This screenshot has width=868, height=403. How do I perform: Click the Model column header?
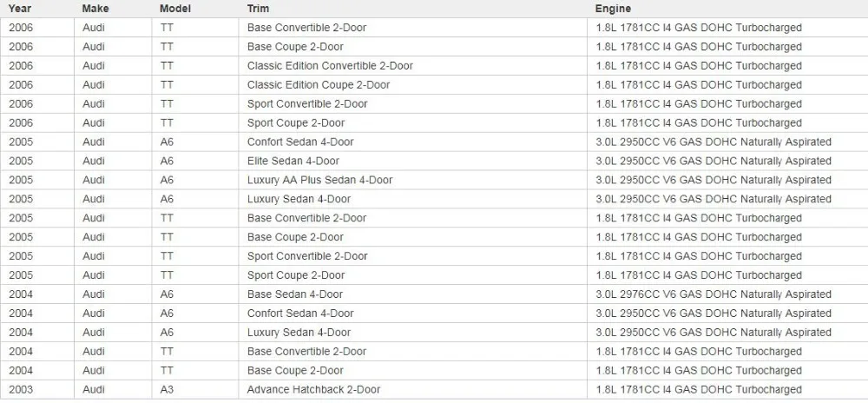(175, 9)
